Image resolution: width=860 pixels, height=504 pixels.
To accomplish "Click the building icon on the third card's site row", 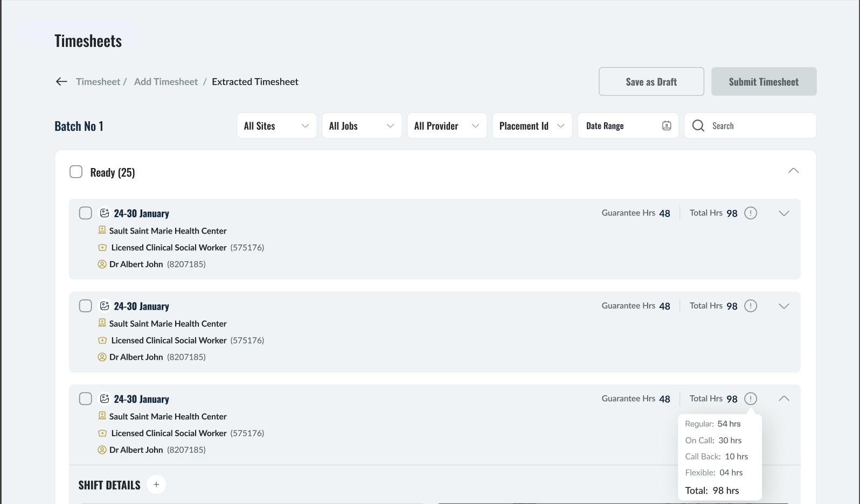I will coord(102,416).
